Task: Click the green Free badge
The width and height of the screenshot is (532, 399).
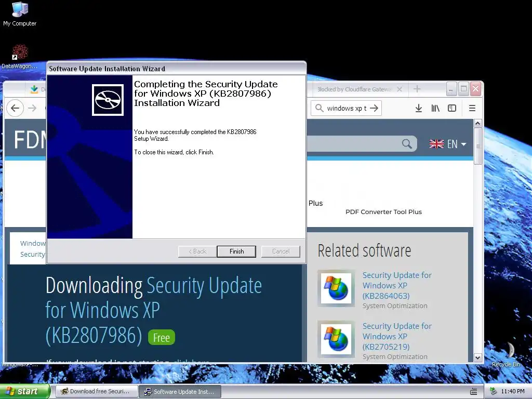Action: (x=162, y=337)
